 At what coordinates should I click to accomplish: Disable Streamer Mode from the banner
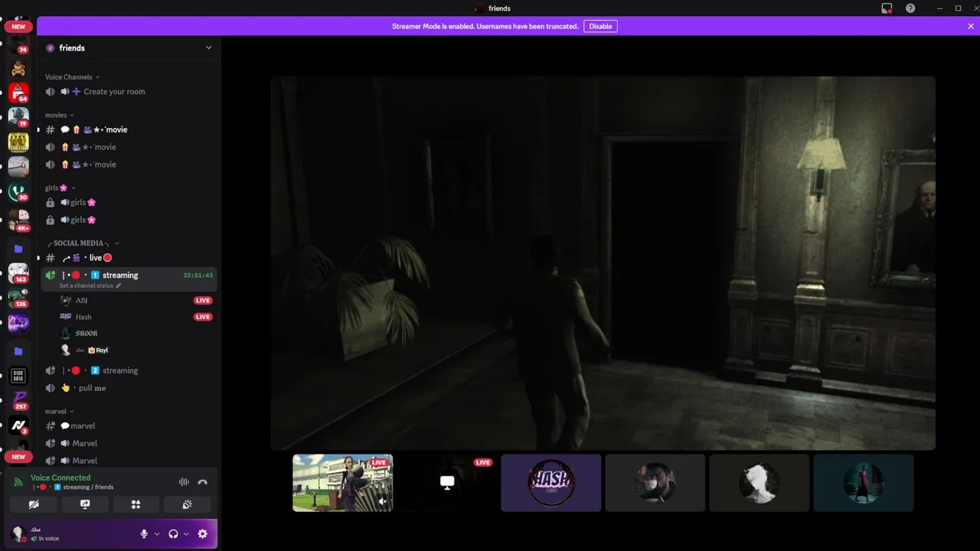[x=600, y=26]
